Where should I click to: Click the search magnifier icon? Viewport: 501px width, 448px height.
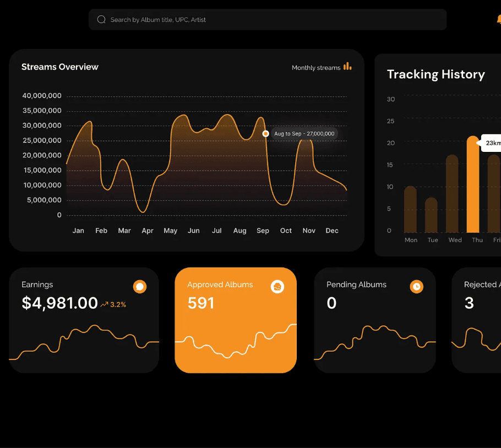101,19
